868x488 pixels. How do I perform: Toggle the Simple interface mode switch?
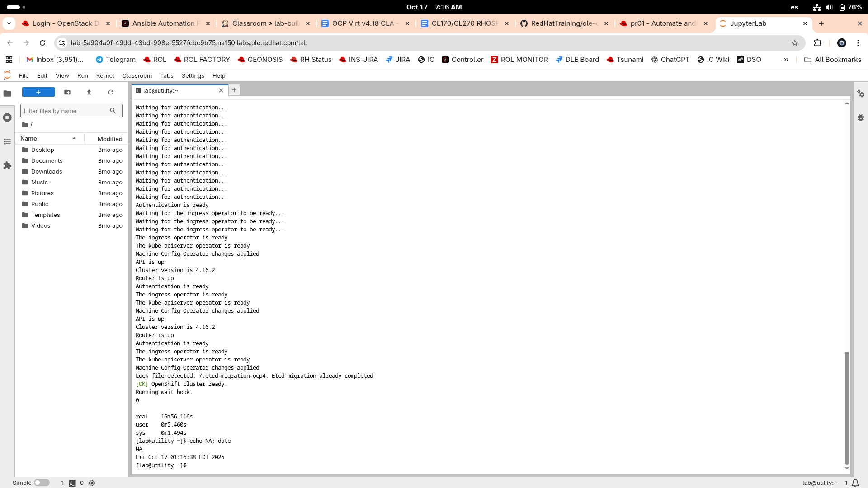(x=42, y=483)
